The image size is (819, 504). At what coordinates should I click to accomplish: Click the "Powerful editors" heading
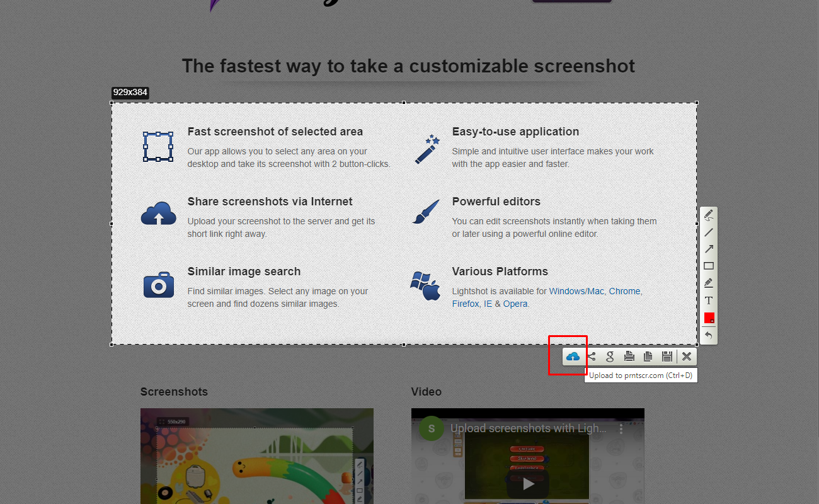pyautogui.click(x=496, y=202)
